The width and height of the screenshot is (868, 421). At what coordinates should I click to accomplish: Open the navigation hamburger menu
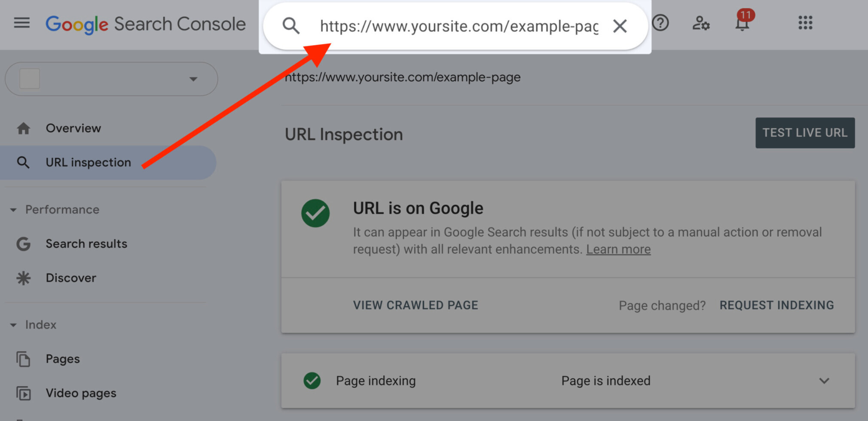(21, 24)
